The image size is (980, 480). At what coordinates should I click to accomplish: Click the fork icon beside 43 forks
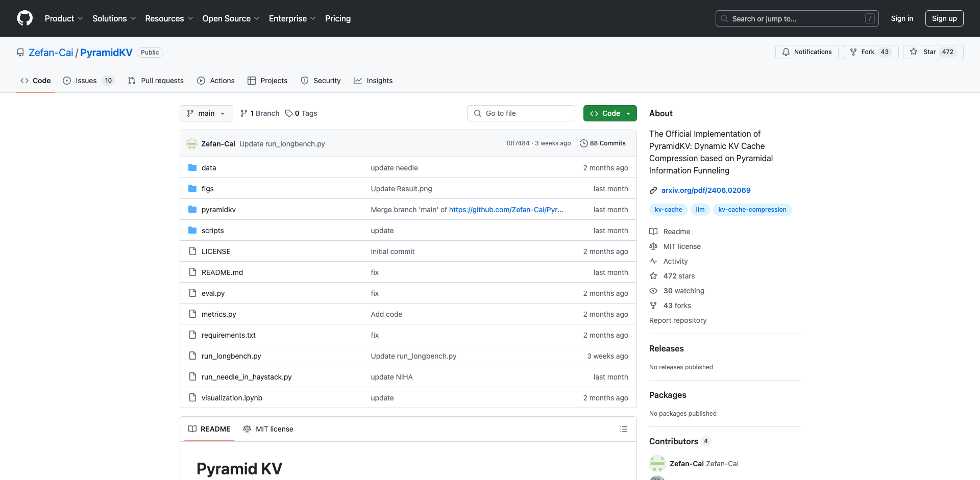[x=653, y=306]
